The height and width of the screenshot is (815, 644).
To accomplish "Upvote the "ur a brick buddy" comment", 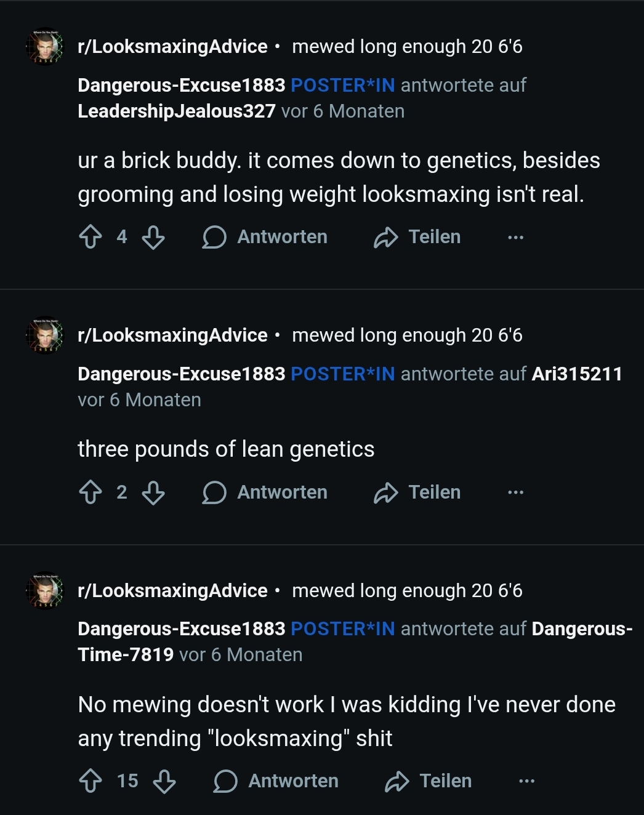I will pos(91,237).
